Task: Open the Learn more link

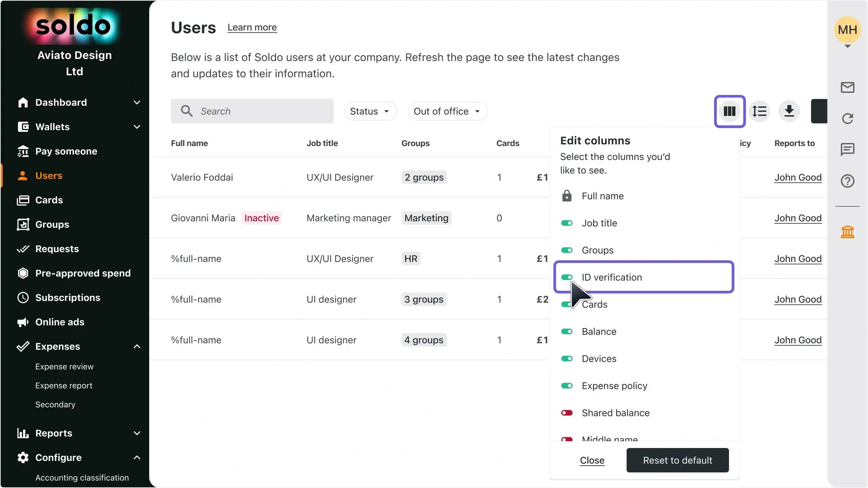Action: 252,27
